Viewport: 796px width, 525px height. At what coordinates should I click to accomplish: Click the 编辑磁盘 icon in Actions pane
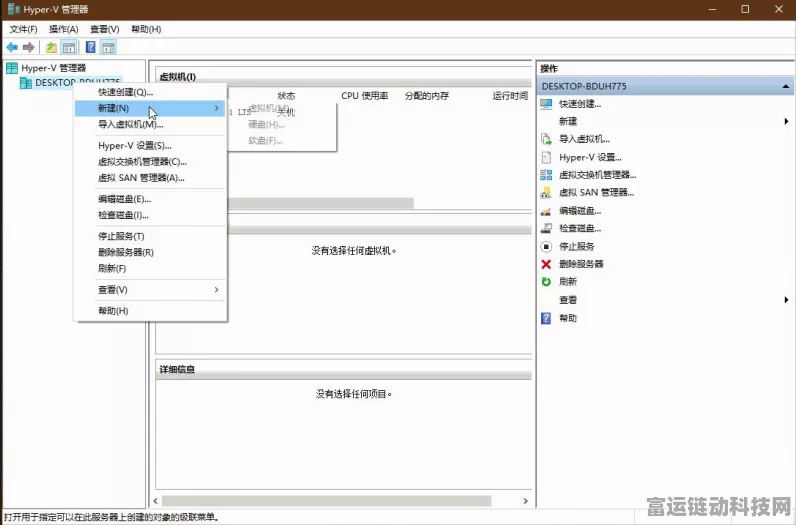[546, 211]
